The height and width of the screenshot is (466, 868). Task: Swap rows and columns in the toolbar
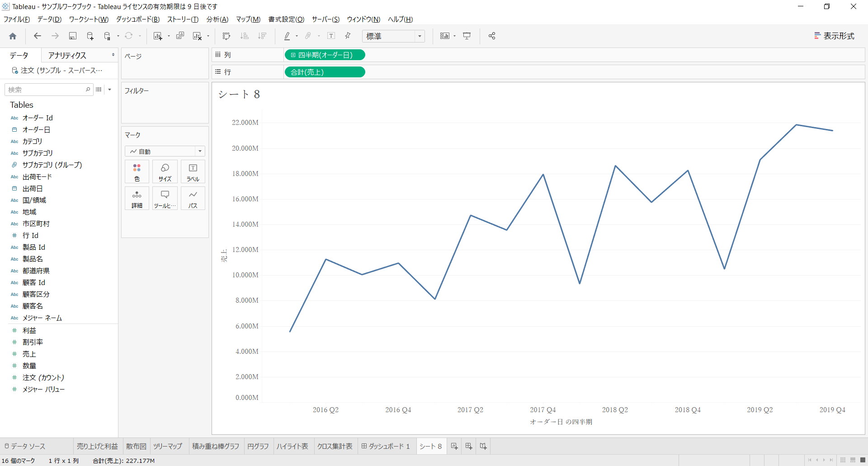(x=226, y=36)
